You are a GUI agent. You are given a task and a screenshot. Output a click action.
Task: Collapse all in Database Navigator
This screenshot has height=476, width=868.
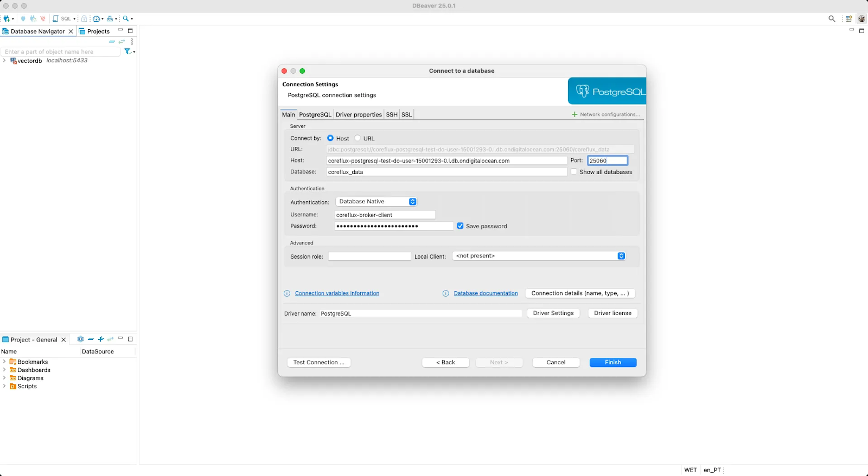(112, 42)
